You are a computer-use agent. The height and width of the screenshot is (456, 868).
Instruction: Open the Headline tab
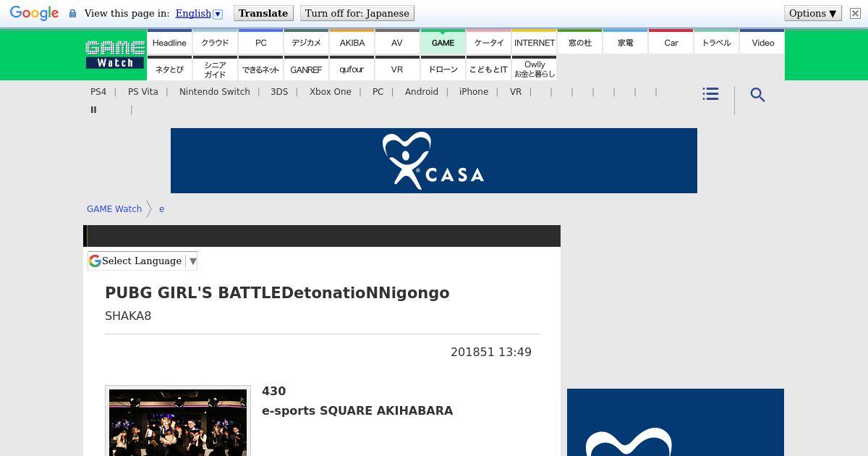(169, 43)
